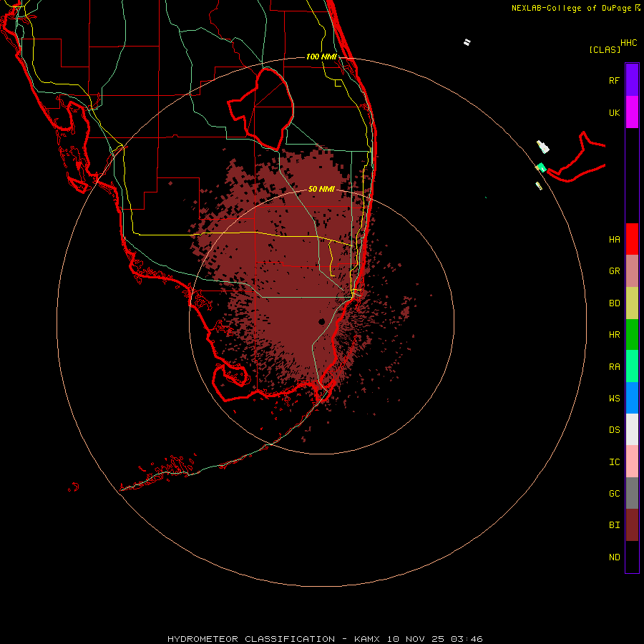Image resolution: width=644 pixels, height=644 pixels.
Task: Click the 'GC' legend label
Action: pyautogui.click(x=614, y=494)
